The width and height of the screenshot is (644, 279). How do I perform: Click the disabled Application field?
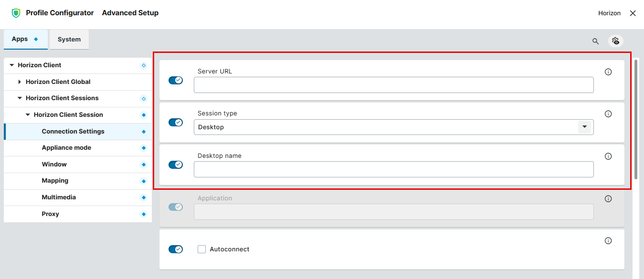pos(394,212)
